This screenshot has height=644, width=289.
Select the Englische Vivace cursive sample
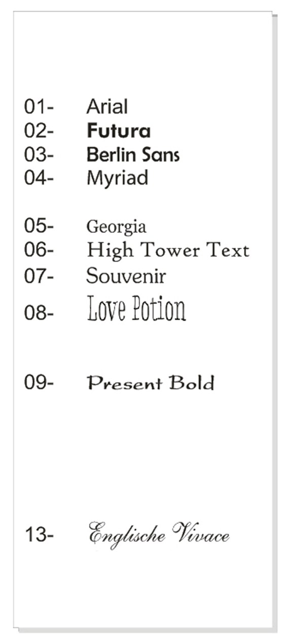pyautogui.click(x=159, y=534)
